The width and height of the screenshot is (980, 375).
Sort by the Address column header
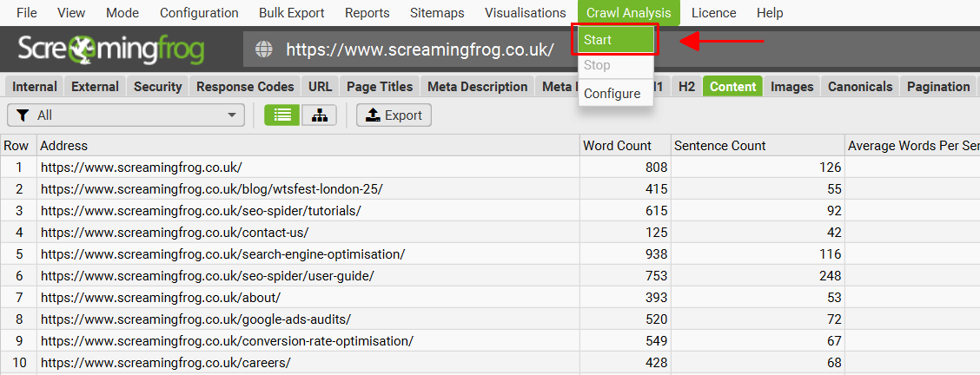point(308,145)
